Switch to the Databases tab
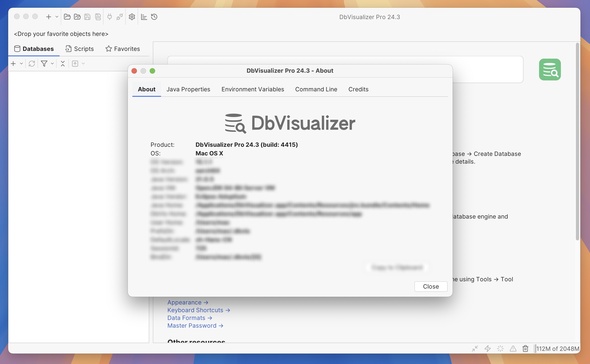Image resolution: width=590 pixels, height=364 pixels. coord(34,49)
